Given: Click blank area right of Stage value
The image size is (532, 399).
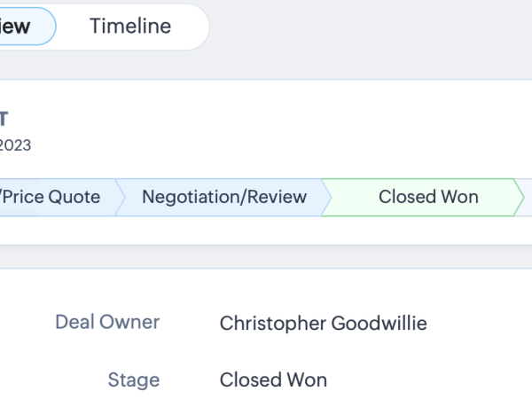Looking at the screenshot, I should [x=426, y=380].
